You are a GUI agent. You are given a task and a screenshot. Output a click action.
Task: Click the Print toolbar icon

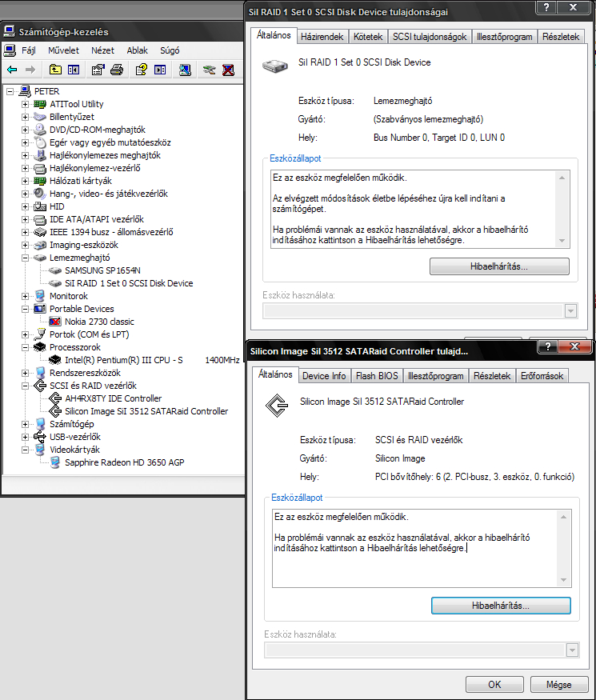pyautogui.click(x=117, y=70)
